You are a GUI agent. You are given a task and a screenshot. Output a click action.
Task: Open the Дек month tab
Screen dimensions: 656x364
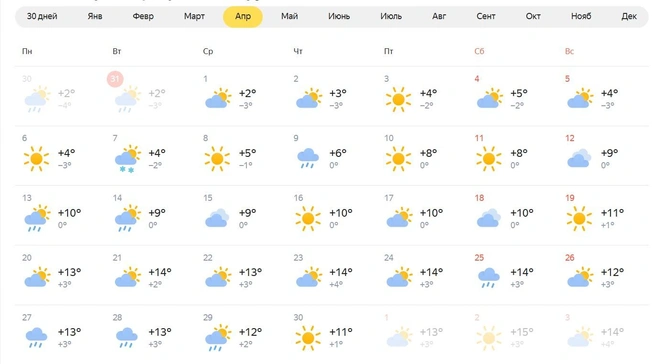(629, 16)
